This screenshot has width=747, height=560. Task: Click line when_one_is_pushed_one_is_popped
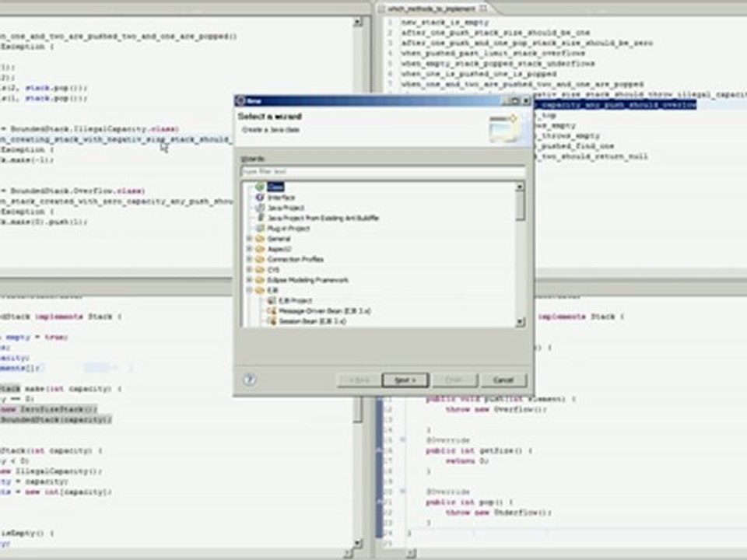click(x=479, y=74)
